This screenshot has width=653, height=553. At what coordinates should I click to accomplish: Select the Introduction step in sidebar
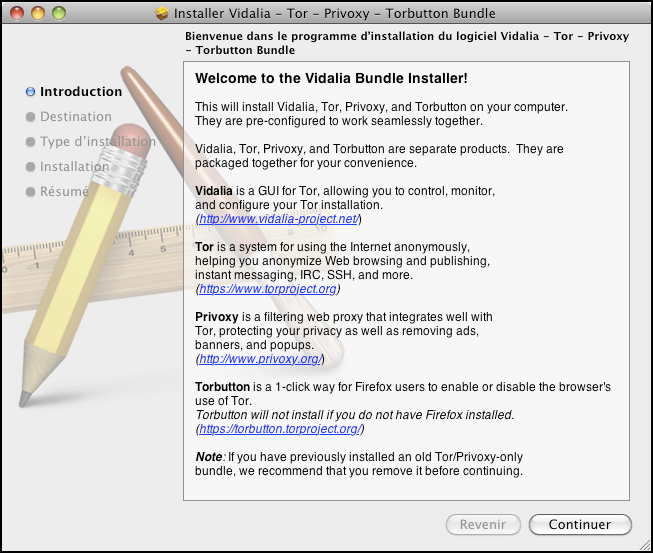81,92
